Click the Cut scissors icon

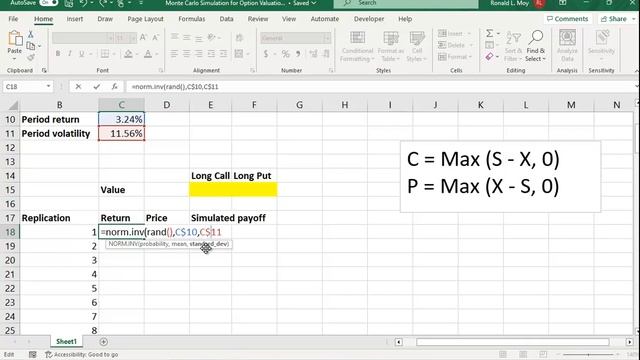click(x=31, y=35)
